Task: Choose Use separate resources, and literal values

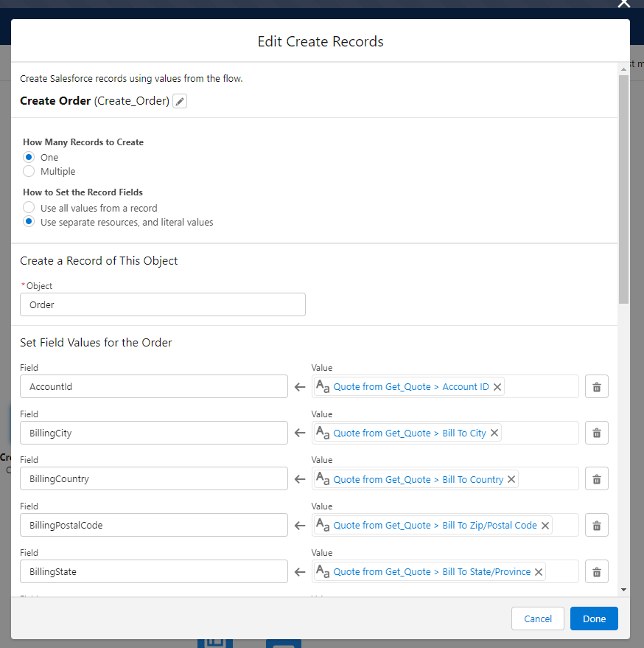Action: click(29, 222)
